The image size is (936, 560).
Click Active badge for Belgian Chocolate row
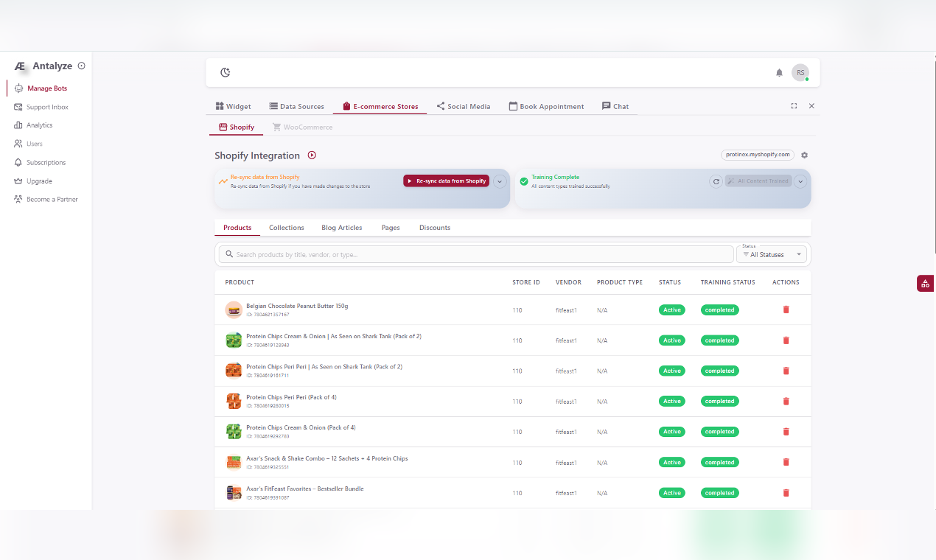tap(672, 310)
